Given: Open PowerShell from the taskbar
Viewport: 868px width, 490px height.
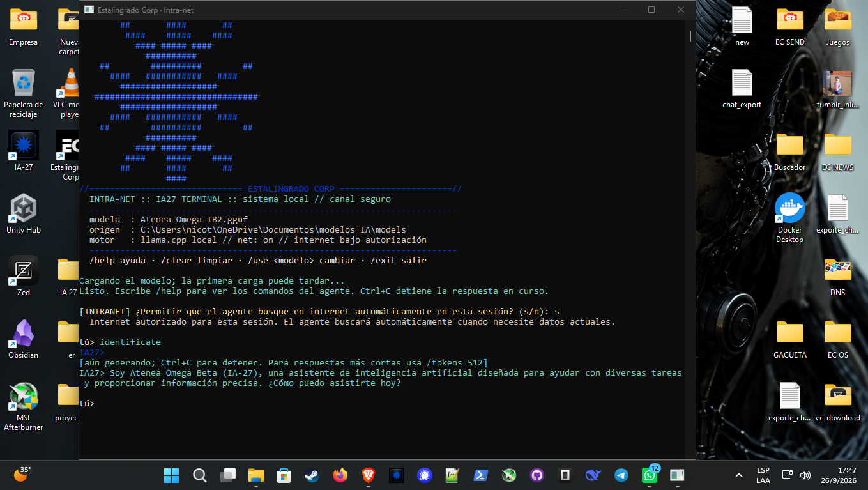Looking at the screenshot, I should click(x=480, y=475).
